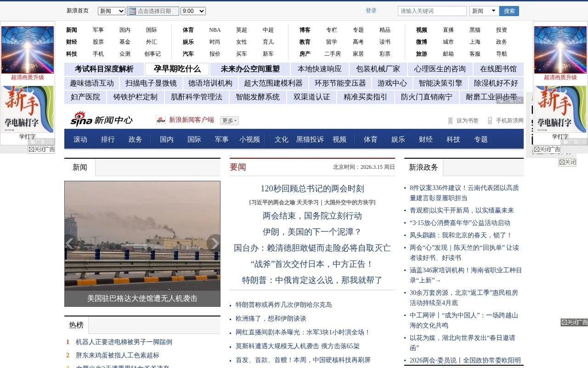Viewport: 588px width, 368px height.
Task: Click inside the keyword search input field
Action: click(432, 11)
